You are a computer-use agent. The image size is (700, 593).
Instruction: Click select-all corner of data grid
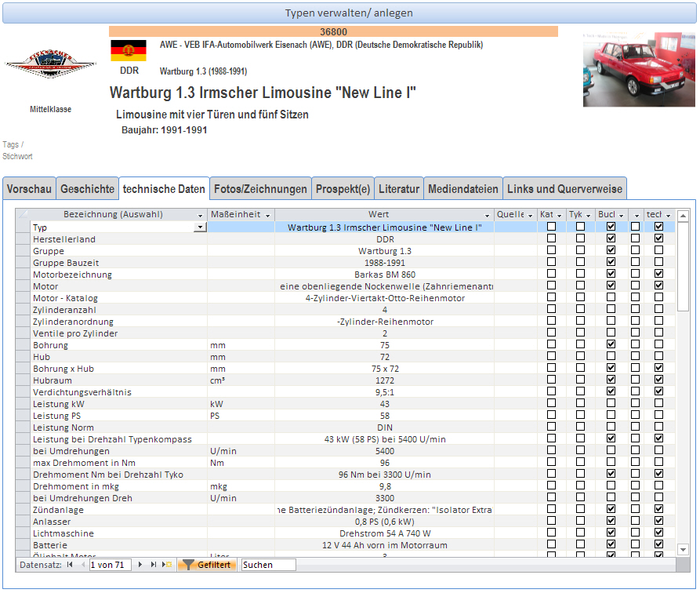pos(23,214)
